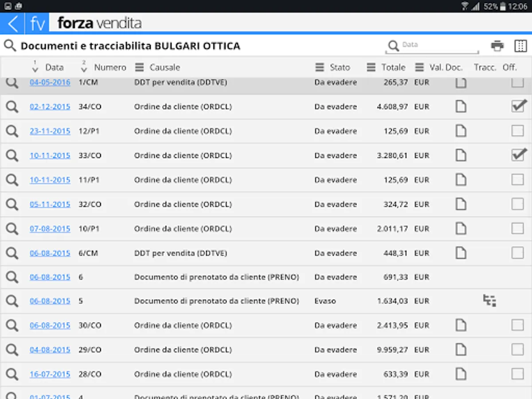The height and width of the screenshot is (399, 532).
Task: Uncheck the Off. checkbox for order 34/CO
Action: 518,106
